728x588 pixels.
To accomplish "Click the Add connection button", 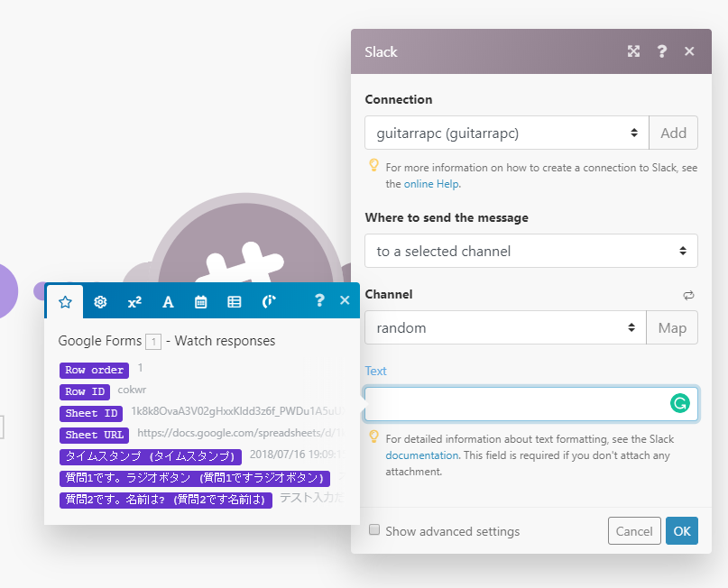I will pyautogui.click(x=673, y=133).
